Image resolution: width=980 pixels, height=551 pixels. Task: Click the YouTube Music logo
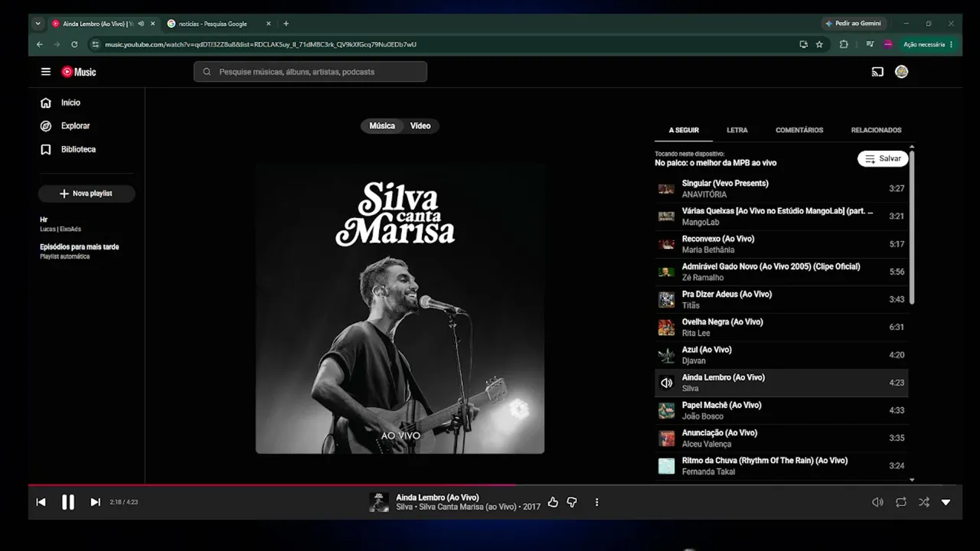79,72
